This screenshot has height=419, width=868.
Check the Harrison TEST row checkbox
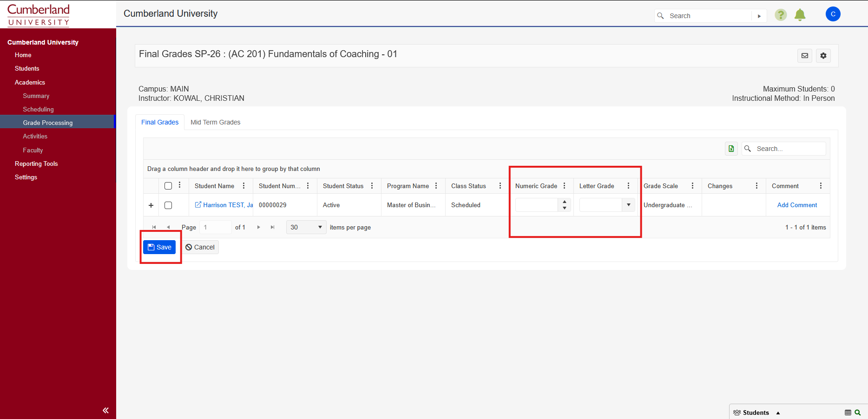click(x=168, y=205)
